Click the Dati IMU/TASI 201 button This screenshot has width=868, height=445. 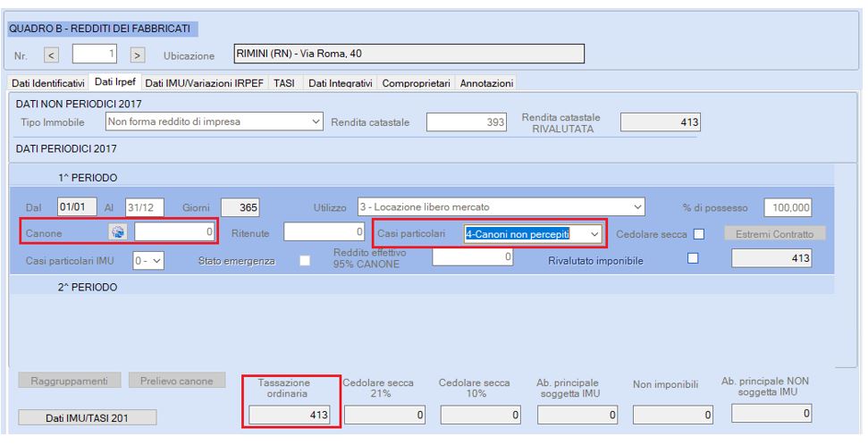[x=88, y=418]
